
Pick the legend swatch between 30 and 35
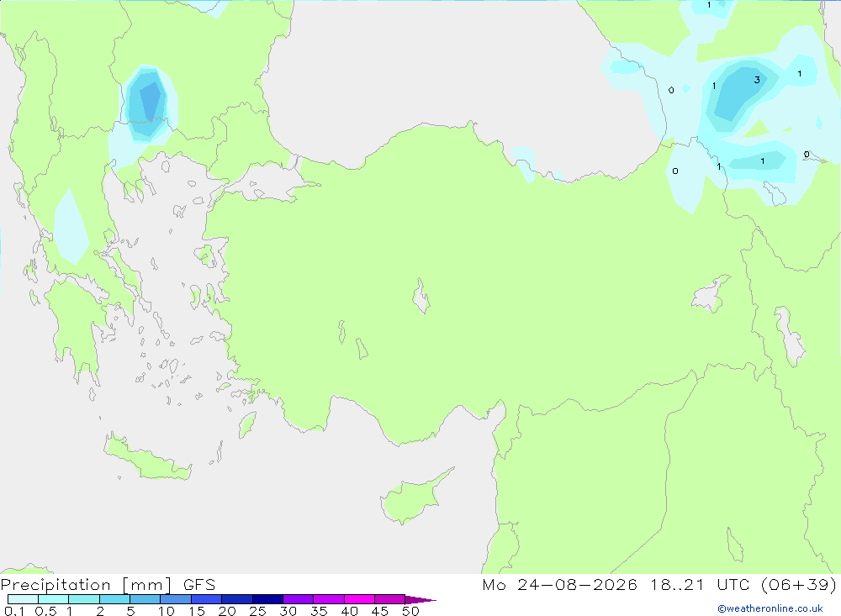[299, 599]
